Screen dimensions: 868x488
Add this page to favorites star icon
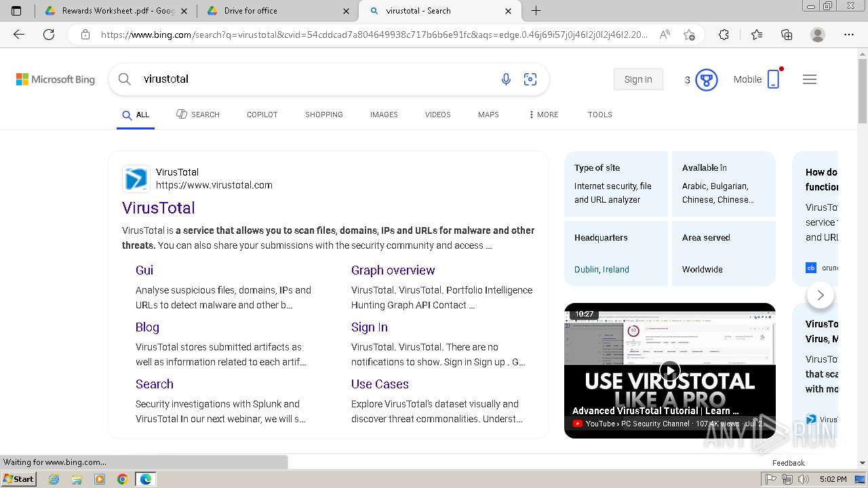(x=690, y=35)
